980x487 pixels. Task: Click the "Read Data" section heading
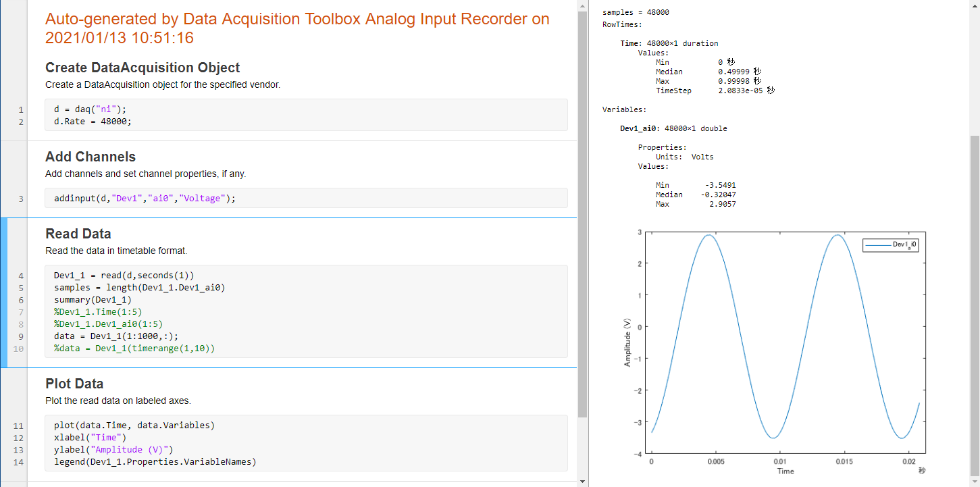coord(77,233)
